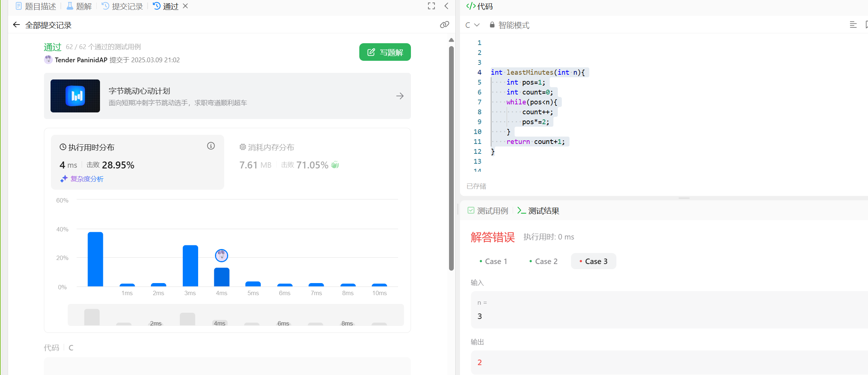The width and height of the screenshot is (868, 375).
Task: Open the C language dropdown
Action: pyautogui.click(x=472, y=25)
